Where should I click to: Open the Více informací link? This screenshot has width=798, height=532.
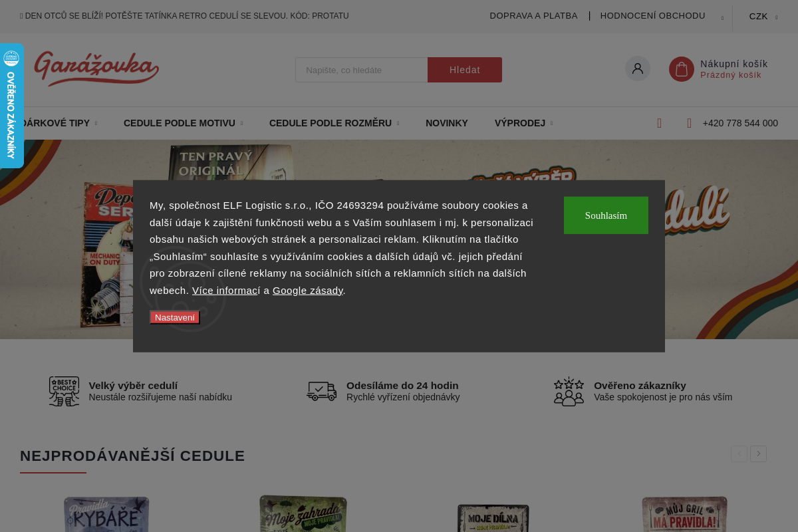[x=226, y=290]
